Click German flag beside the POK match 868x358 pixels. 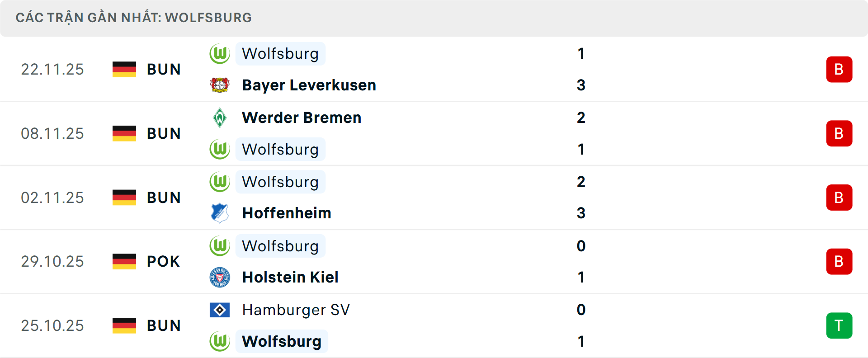(x=124, y=261)
